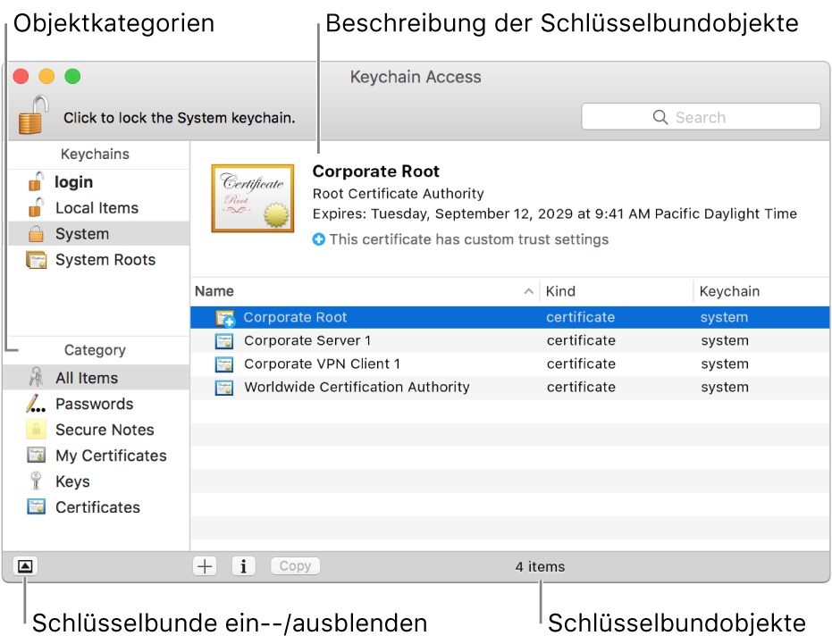Click the expiry date text
The image size is (832, 644).
click(554, 213)
